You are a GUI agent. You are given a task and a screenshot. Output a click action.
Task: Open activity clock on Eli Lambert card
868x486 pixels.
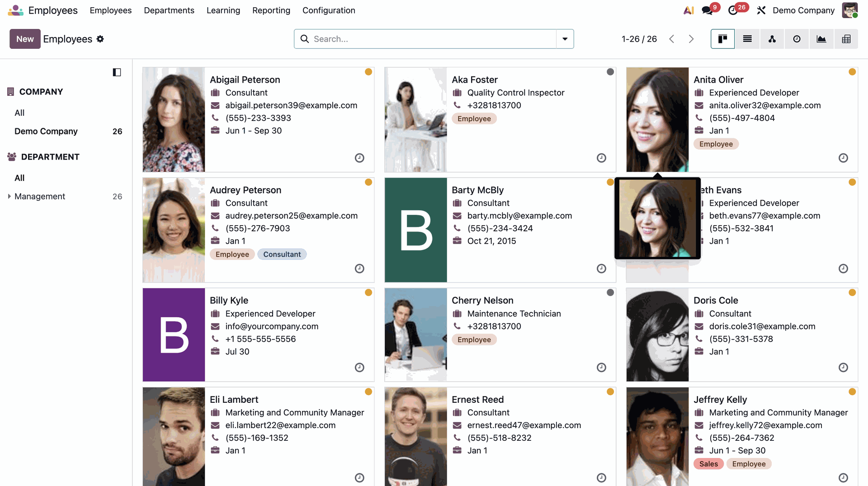(359, 478)
